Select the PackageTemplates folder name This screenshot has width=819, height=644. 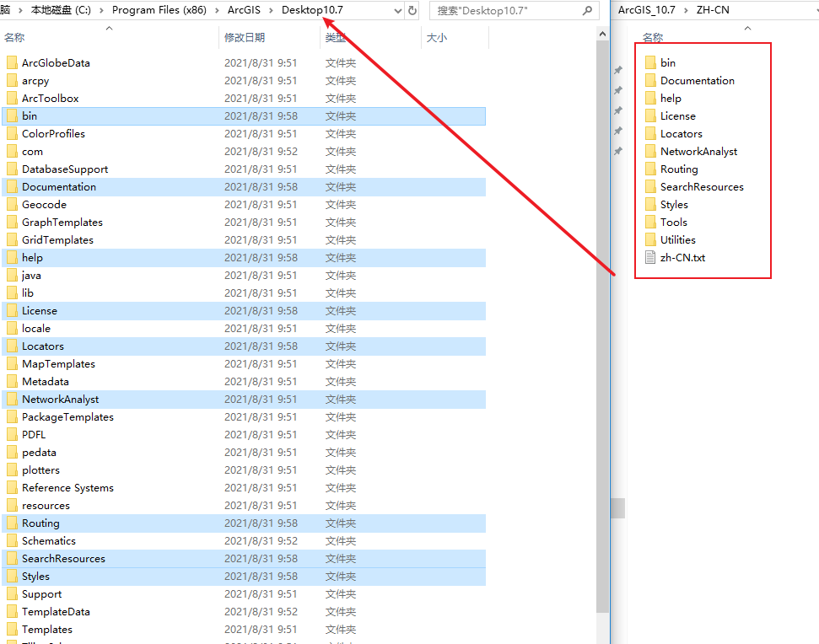pyautogui.click(x=68, y=417)
